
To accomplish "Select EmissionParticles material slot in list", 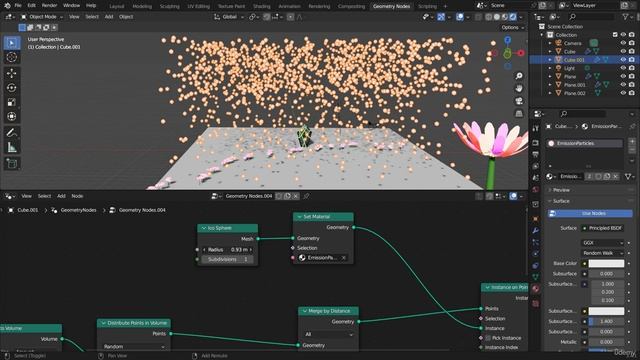I will click(584, 143).
